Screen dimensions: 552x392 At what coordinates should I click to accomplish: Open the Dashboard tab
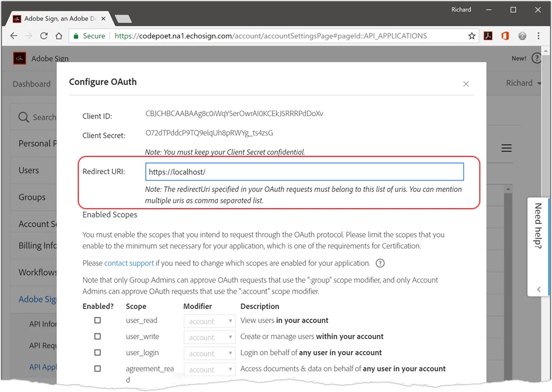pyautogui.click(x=31, y=84)
